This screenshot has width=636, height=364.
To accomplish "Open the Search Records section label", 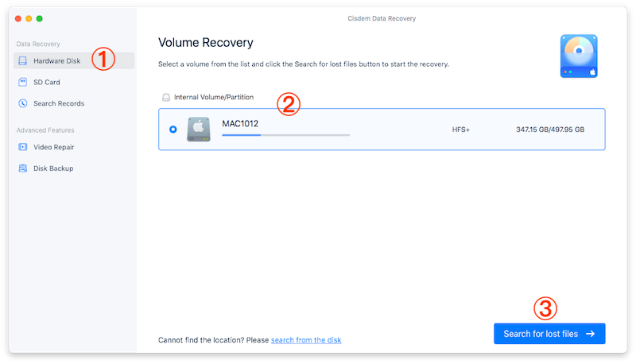I will tap(59, 103).
